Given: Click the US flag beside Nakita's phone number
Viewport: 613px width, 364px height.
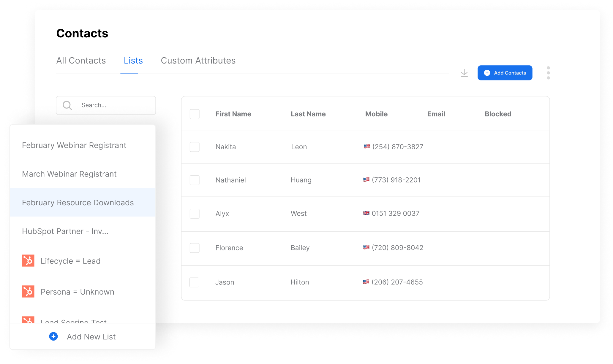Looking at the screenshot, I should [366, 146].
